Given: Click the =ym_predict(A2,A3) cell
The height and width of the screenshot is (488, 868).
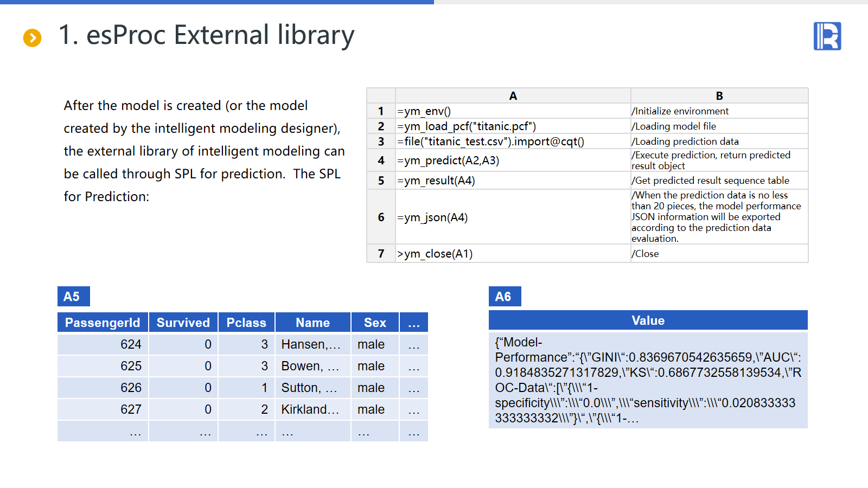Looking at the screenshot, I should (513, 160).
